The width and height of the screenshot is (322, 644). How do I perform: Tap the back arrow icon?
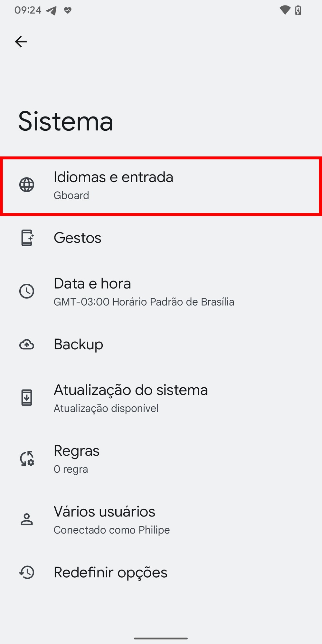[x=21, y=42]
